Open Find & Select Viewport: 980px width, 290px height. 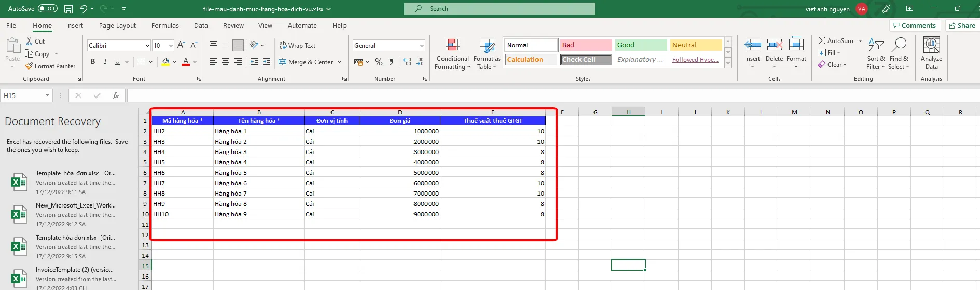[x=899, y=53]
